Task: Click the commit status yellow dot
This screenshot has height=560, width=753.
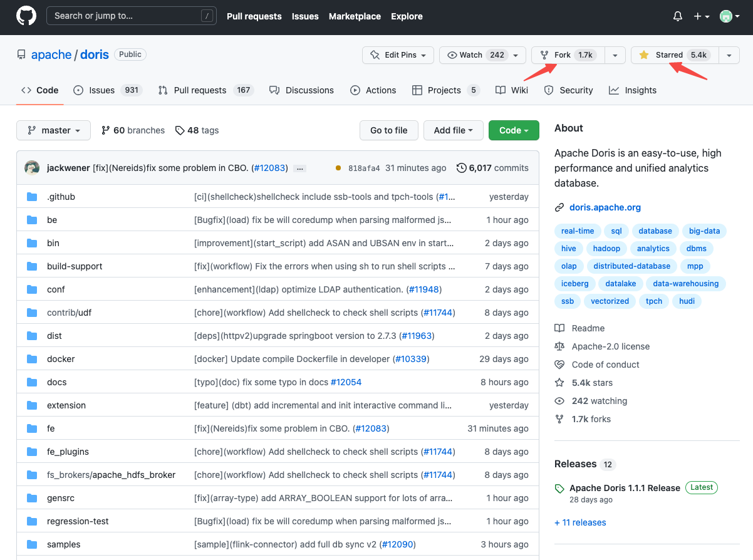Action: [338, 168]
